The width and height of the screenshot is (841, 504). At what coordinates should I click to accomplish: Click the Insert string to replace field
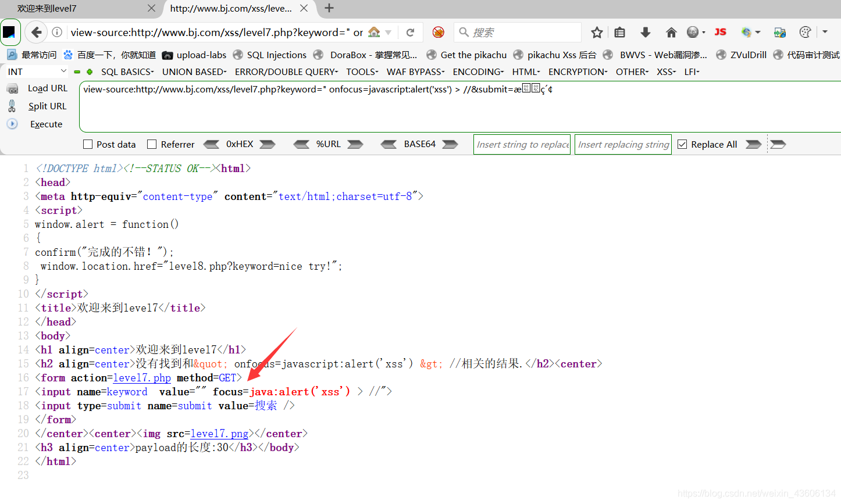tap(523, 144)
